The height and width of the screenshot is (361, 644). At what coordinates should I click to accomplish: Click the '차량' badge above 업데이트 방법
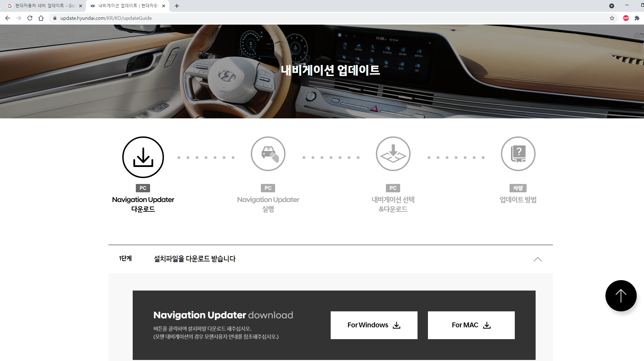click(518, 188)
